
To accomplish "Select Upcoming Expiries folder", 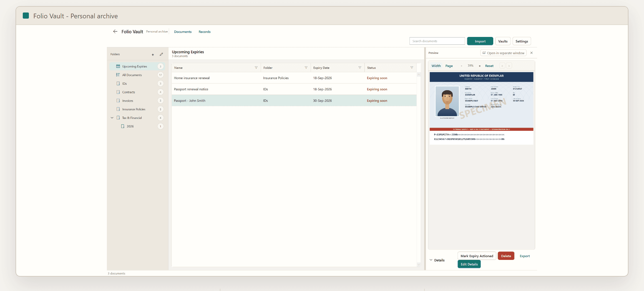I will (x=137, y=66).
